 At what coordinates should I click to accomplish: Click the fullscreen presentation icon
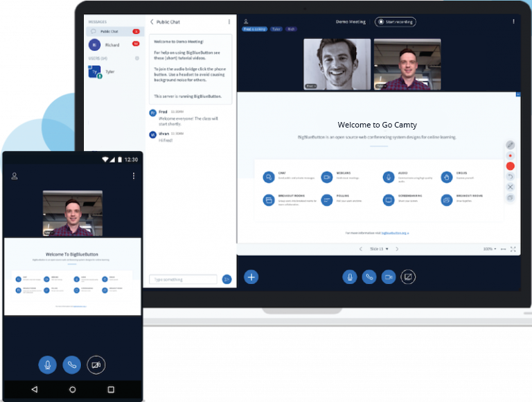coord(513,248)
